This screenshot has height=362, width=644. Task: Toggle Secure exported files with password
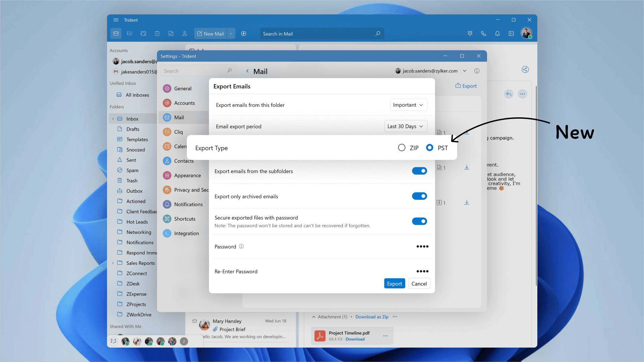click(419, 221)
